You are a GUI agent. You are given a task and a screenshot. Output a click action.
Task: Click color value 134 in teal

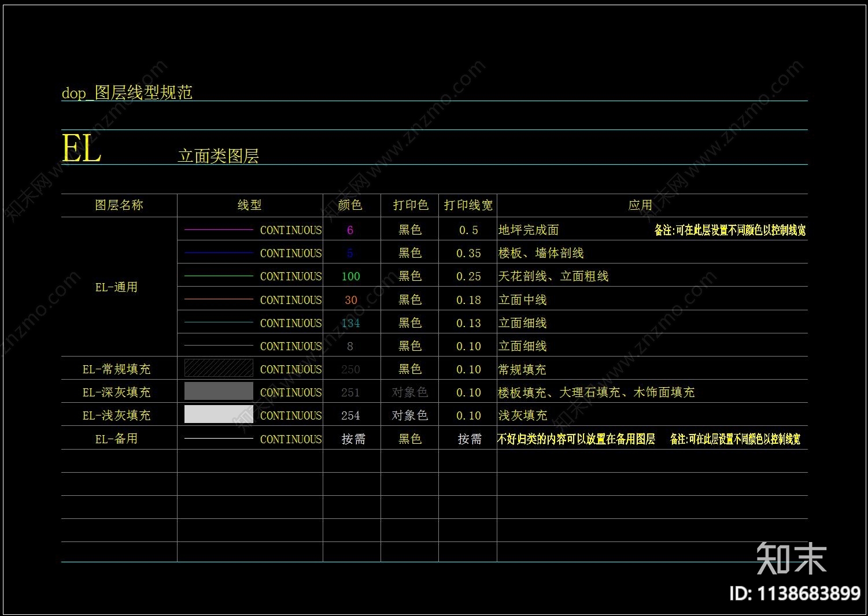(350, 324)
